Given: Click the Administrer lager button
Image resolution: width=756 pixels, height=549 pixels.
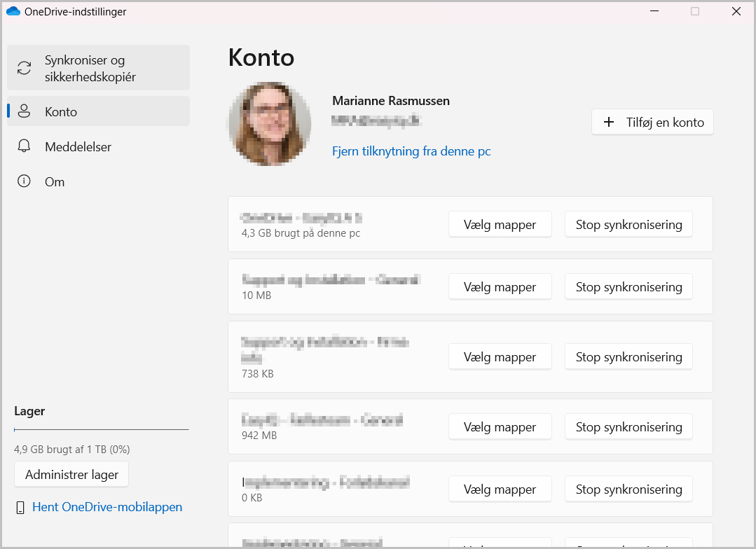Looking at the screenshot, I should [71, 475].
